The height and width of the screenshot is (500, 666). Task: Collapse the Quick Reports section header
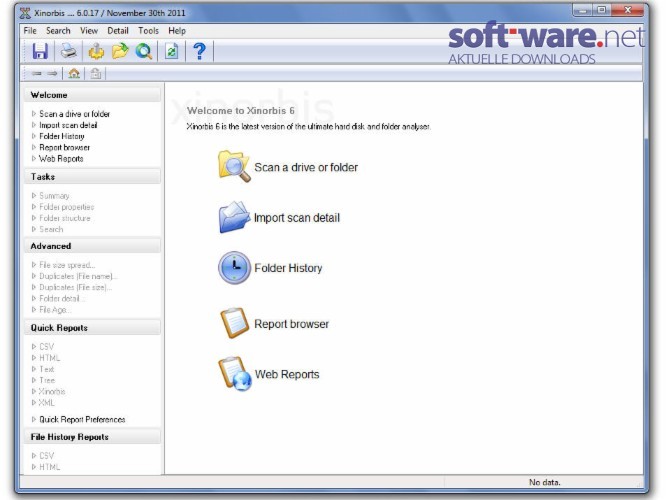(93, 328)
